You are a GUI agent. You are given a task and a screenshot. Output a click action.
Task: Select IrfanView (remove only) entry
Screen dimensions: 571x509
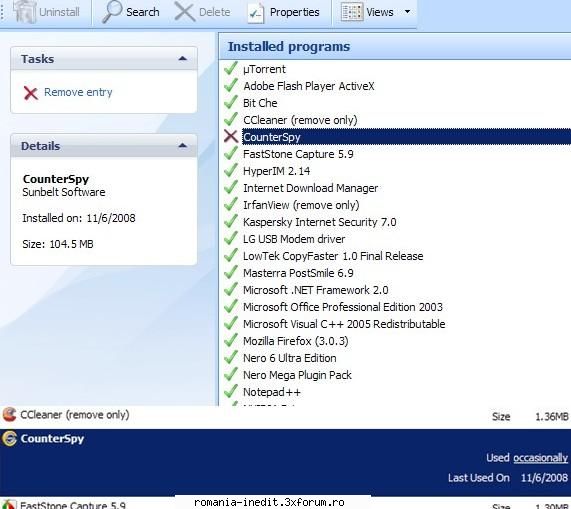coord(301,205)
